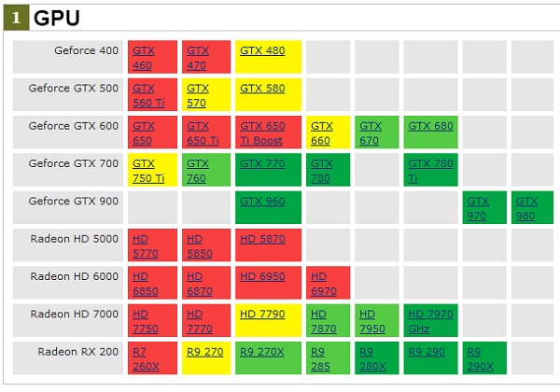Click the GTX 960 link
Image resolution: width=560 pixels, height=392 pixels.
tap(262, 201)
